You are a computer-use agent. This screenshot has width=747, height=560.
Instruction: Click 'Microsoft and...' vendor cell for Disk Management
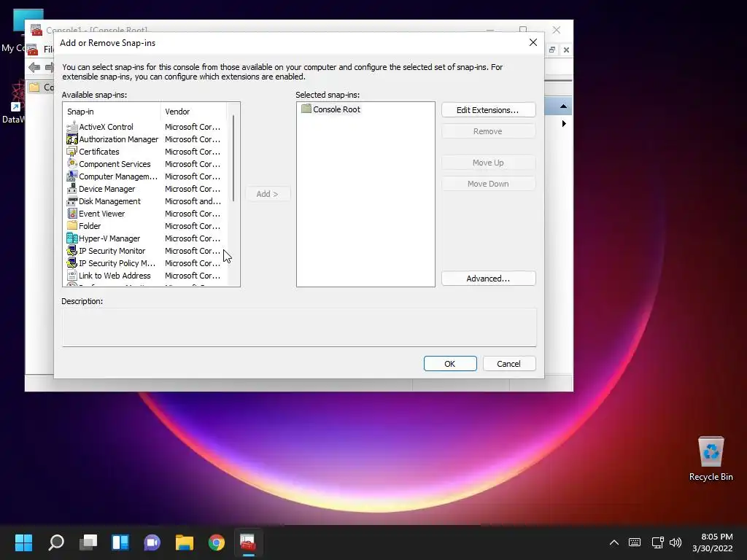click(193, 201)
